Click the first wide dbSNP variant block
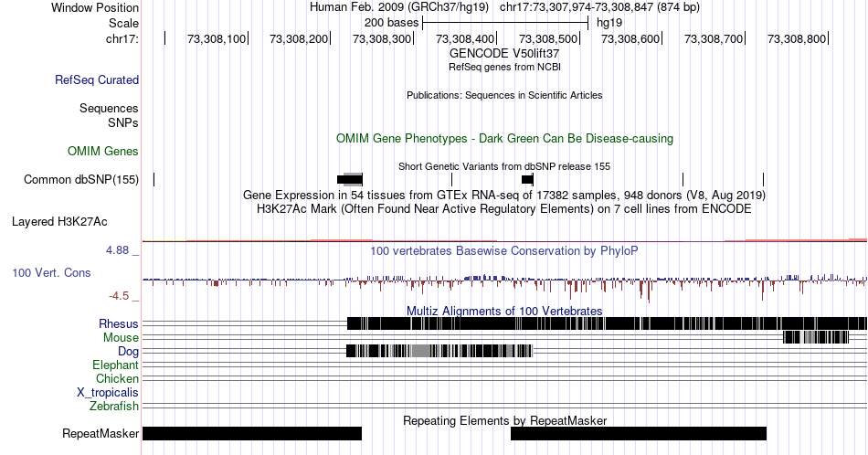Viewport: 868px width, 455px height. (x=350, y=179)
